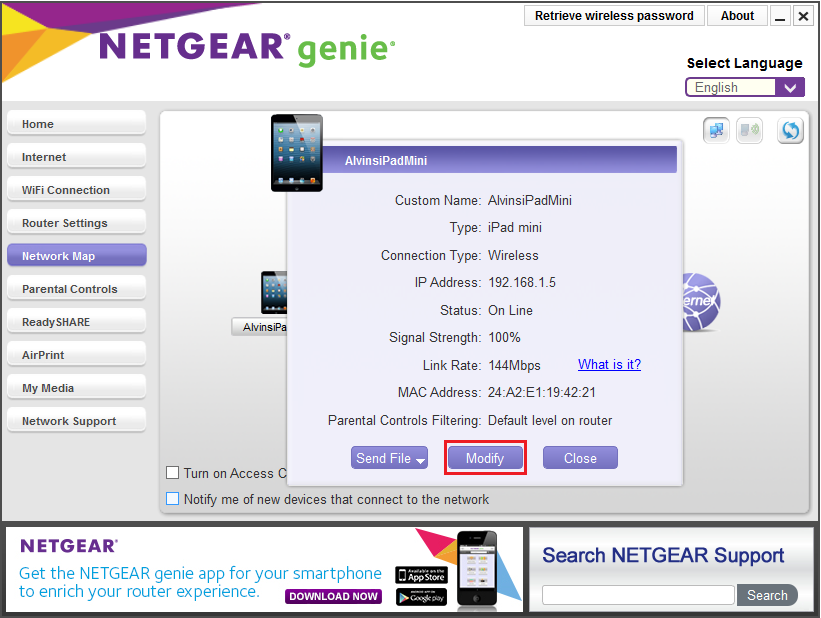
Task: Close the device details dialog
Action: coord(580,458)
